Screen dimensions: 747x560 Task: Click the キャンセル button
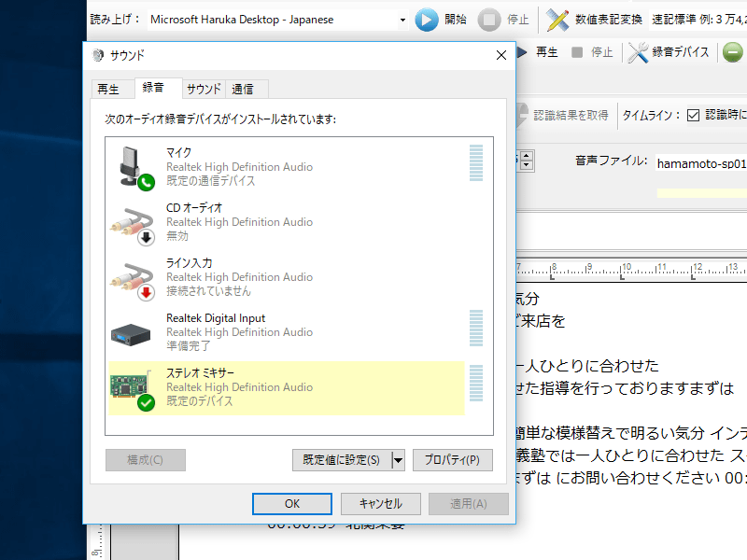381,504
